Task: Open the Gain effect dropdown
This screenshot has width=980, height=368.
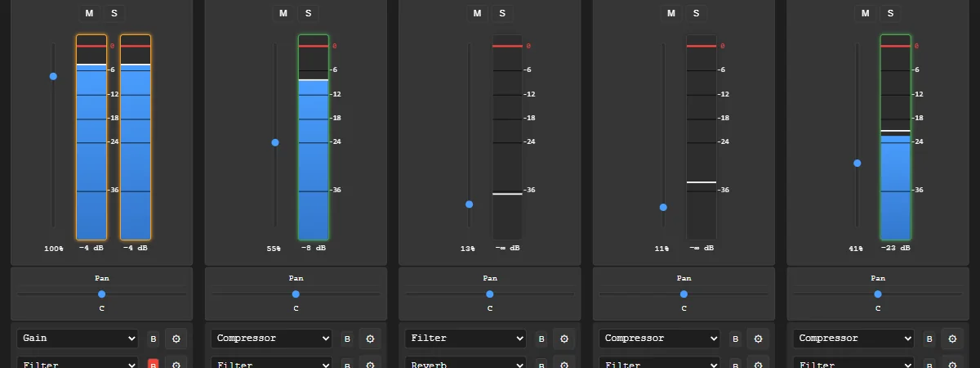Action: pos(78,339)
